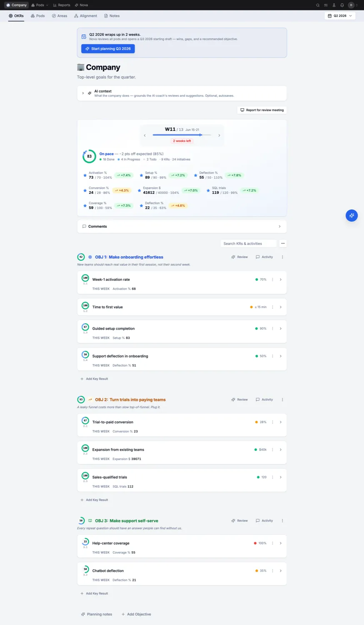Viewport: 364px width, 625px height.
Task: Click Add Key Result under OBJ 1
Action: pyautogui.click(x=94, y=379)
